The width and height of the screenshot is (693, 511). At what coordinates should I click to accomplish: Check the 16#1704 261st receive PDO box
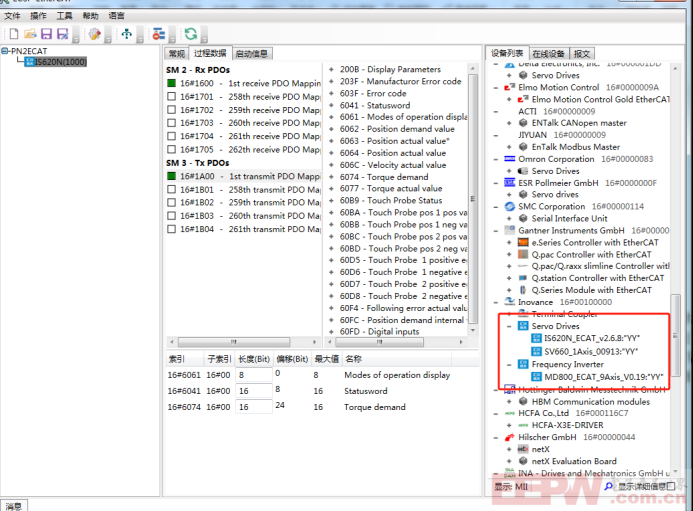point(171,136)
